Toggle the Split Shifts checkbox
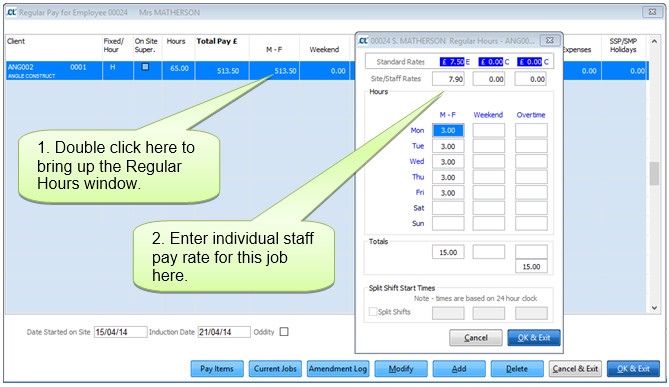The image size is (669, 387). 373,311
